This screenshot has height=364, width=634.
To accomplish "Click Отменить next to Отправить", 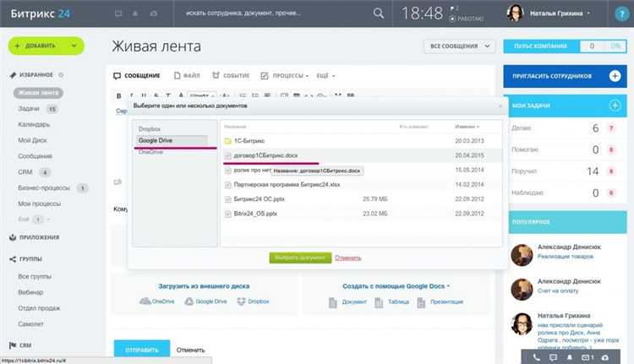I will [x=190, y=350].
